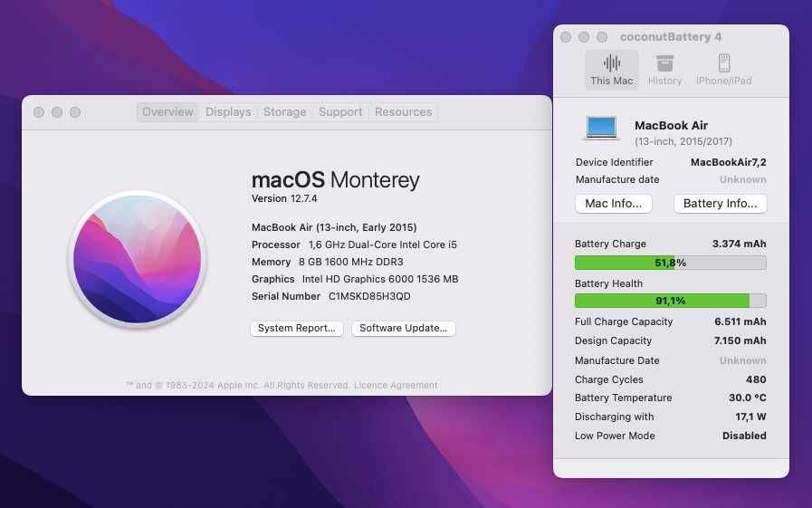The image size is (812, 508).
Task: Click the coconutBattery zoom window button
Action: pos(602,37)
